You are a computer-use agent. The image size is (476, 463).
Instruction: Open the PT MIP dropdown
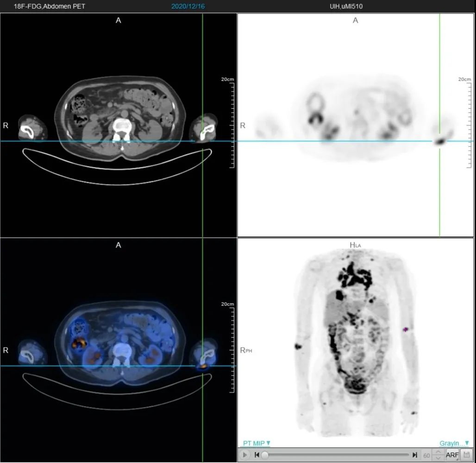(257, 443)
